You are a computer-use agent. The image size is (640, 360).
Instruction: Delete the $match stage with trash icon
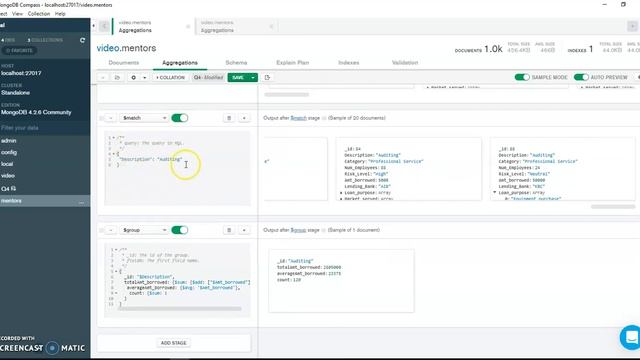pyautogui.click(x=229, y=118)
